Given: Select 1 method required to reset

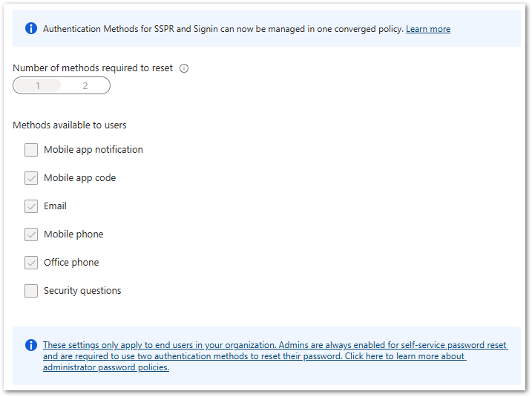Looking at the screenshot, I should coord(38,86).
